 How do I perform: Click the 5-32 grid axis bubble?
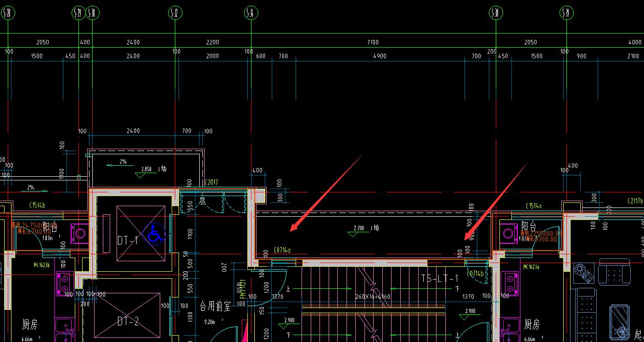click(174, 13)
